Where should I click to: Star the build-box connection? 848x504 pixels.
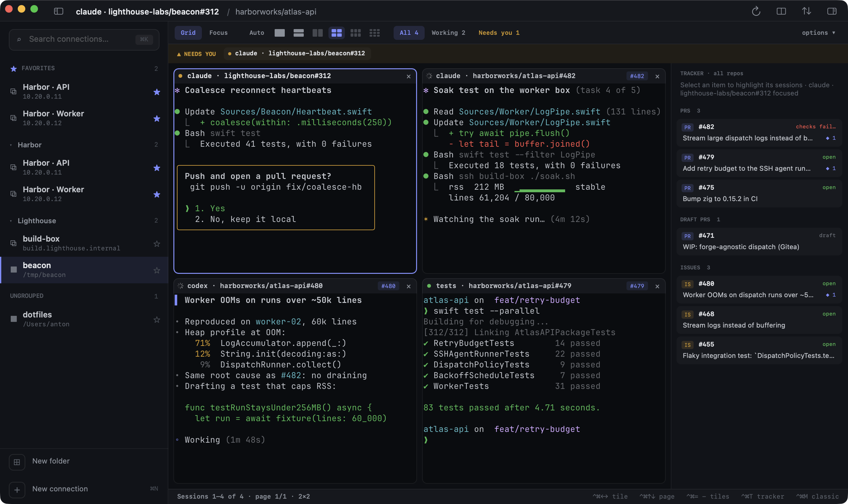[x=157, y=244]
